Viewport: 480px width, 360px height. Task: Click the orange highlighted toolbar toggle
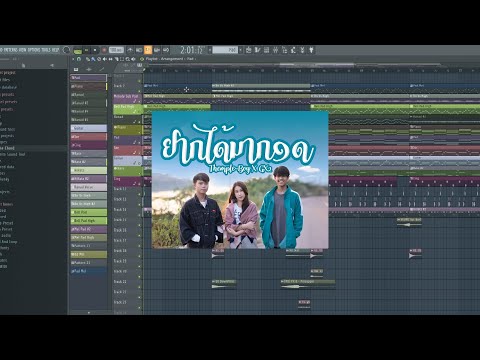coord(148,50)
